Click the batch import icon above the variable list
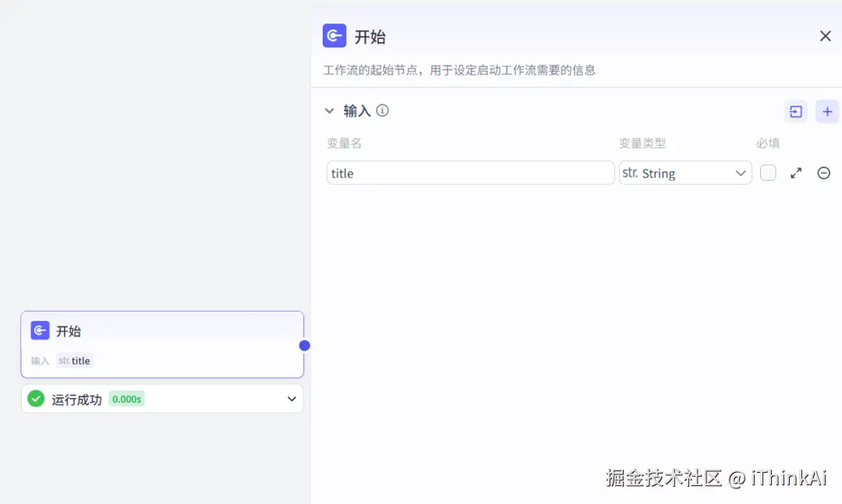 pyautogui.click(x=795, y=111)
